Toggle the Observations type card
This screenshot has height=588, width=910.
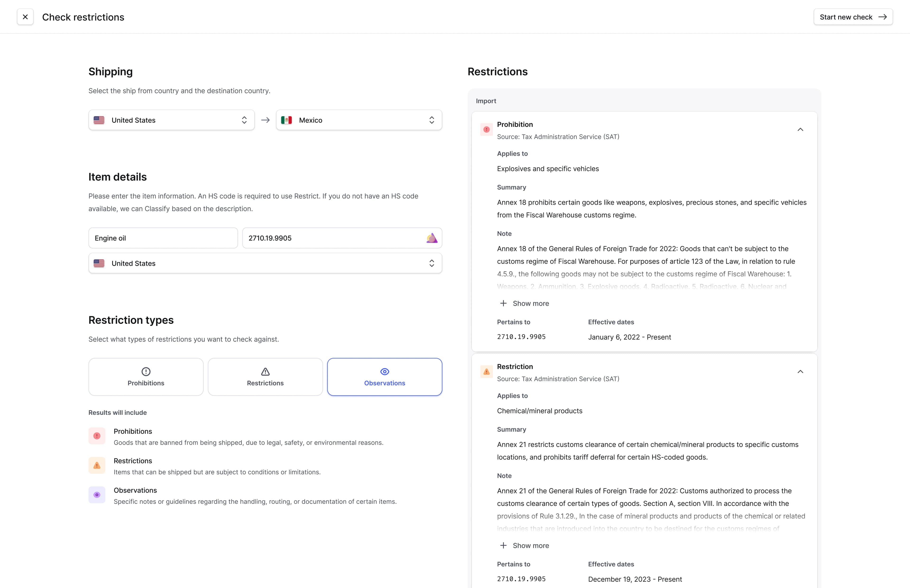385,377
